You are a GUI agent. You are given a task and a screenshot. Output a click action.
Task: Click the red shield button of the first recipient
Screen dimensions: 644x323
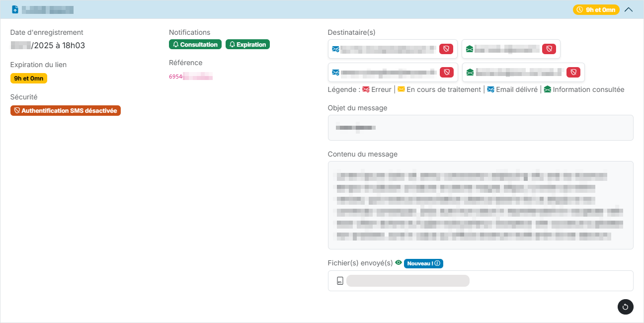446,49
